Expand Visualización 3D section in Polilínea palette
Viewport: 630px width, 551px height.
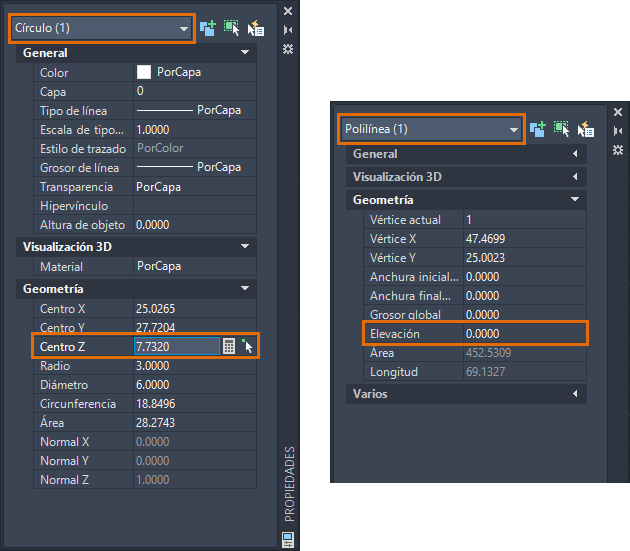pos(575,176)
